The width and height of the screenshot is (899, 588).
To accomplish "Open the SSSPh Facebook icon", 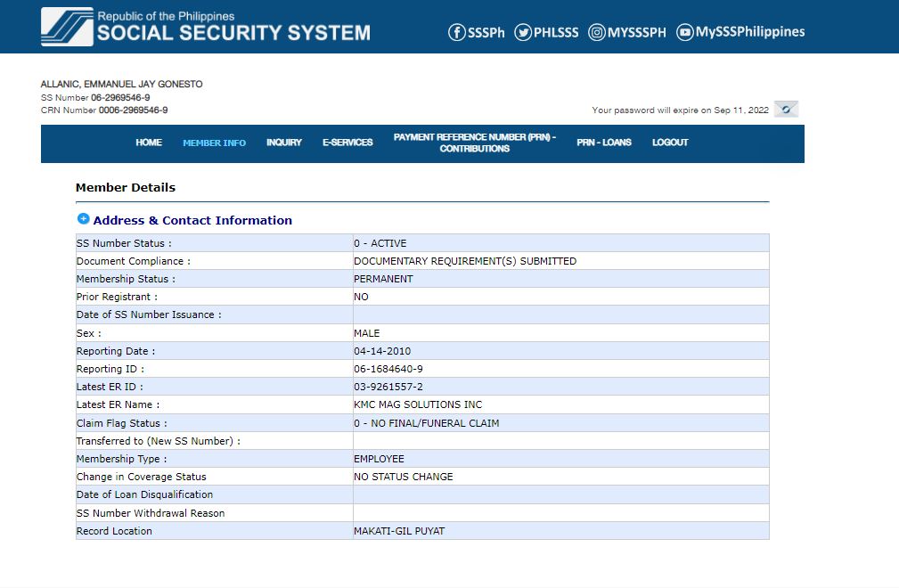I will (x=456, y=33).
